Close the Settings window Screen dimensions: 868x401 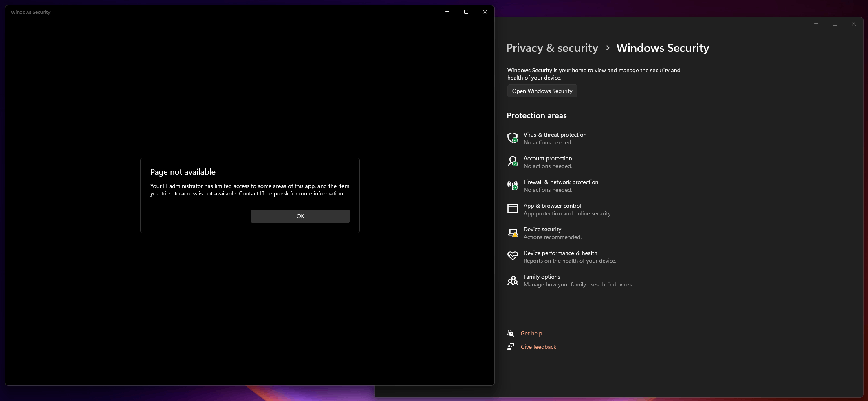(854, 24)
